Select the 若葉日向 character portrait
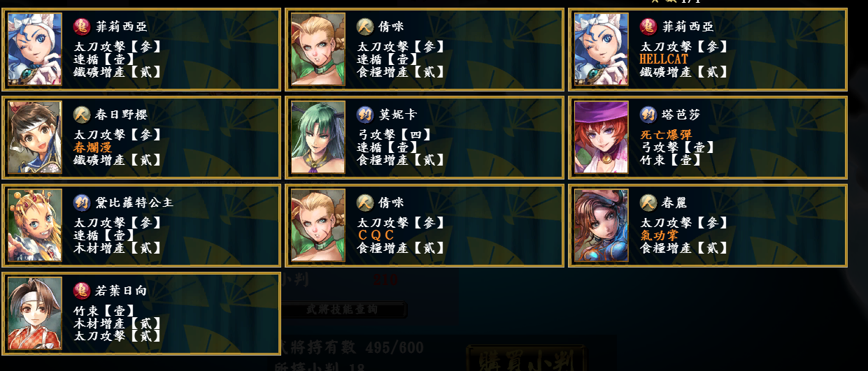 pos(34,313)
